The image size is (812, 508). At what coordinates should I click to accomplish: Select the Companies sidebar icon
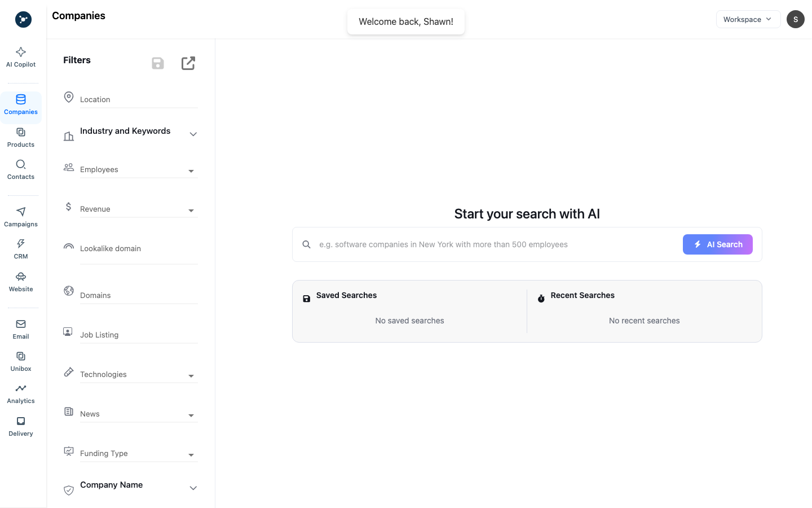click(x=21, y=99)
